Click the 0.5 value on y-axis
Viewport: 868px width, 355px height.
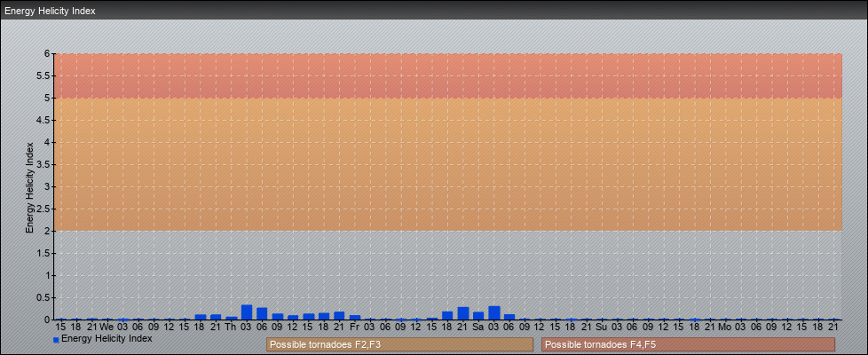[x=43, y=297]
